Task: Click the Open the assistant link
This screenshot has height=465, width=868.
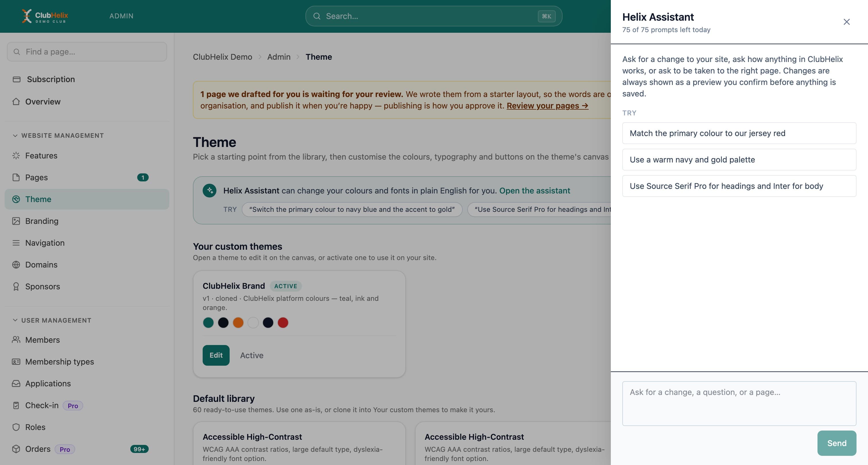Action: pyautogui.click(x=535, y=190)
